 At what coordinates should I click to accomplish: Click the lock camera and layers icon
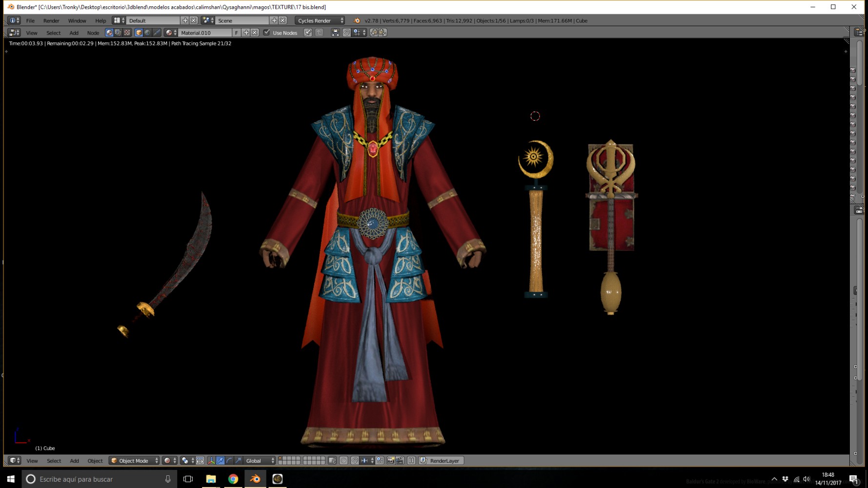(332, 461)
